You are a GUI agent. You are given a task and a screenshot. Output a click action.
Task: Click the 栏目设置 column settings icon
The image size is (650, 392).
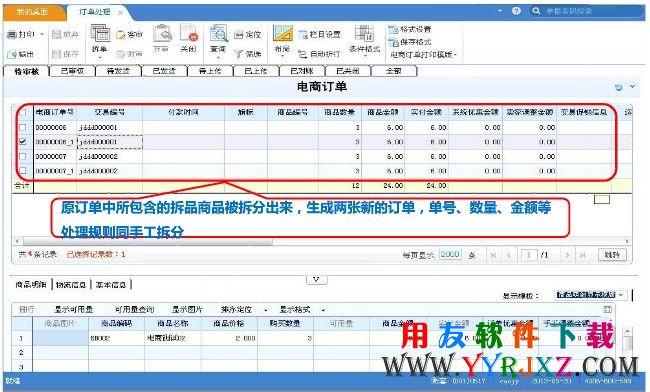[x=303, y=34]
